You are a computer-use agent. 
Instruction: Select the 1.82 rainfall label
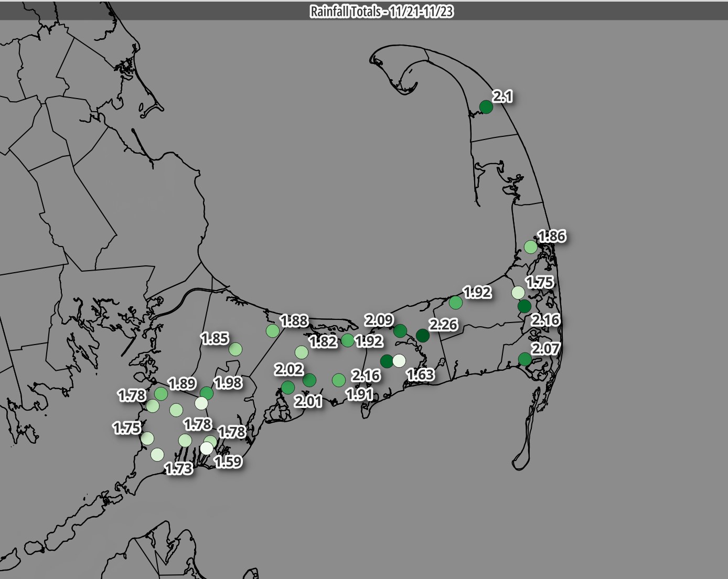coord(323,341)
